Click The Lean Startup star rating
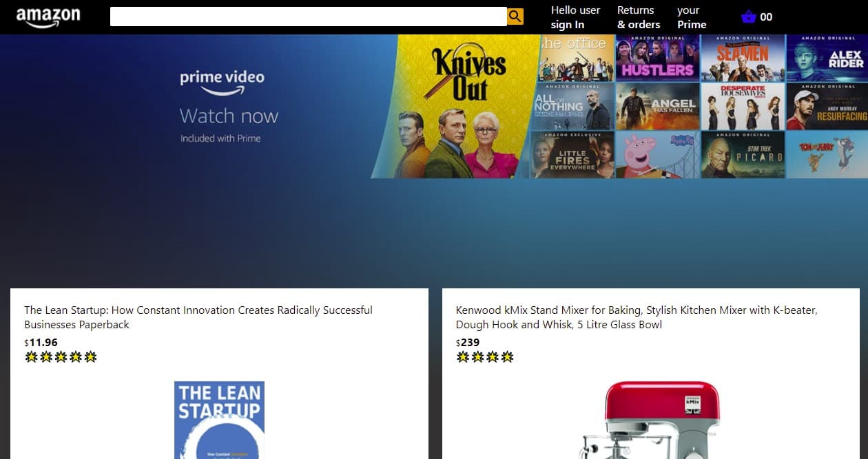868x459 pixels. coord(61,356)
